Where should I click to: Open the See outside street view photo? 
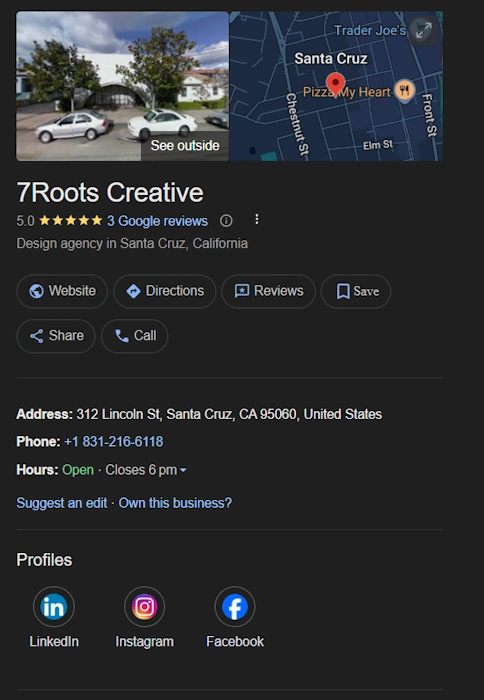coord(122,86)
